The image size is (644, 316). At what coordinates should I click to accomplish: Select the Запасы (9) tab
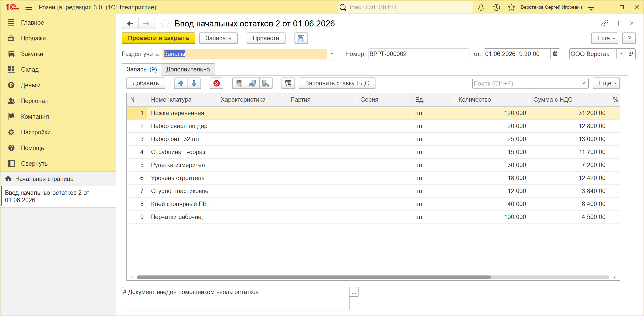[x=142, y=69]
